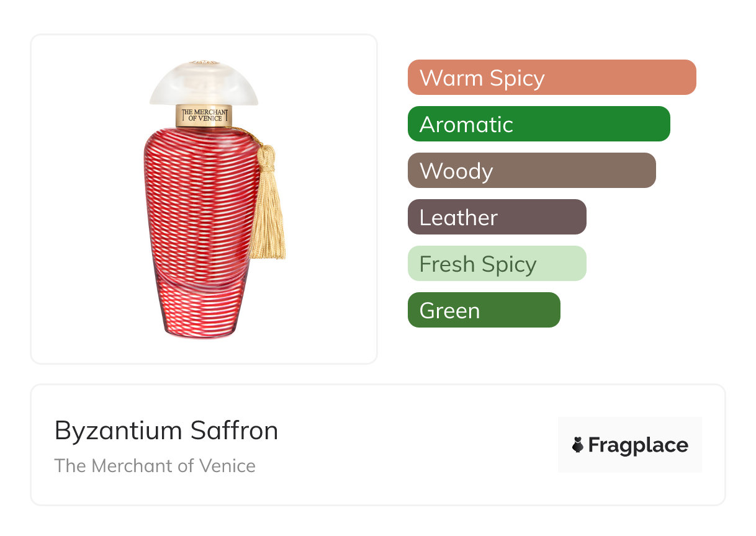The width and height of the screenshot is (756, 536).
Task: Click the brown Woody accord bar
Action: tap(531, 171)
